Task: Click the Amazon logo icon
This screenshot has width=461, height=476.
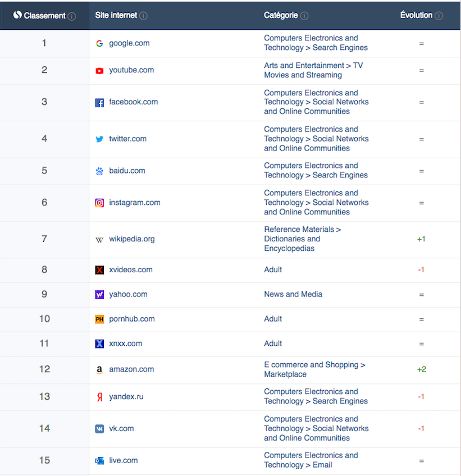Action: click(x=99, y=370)
